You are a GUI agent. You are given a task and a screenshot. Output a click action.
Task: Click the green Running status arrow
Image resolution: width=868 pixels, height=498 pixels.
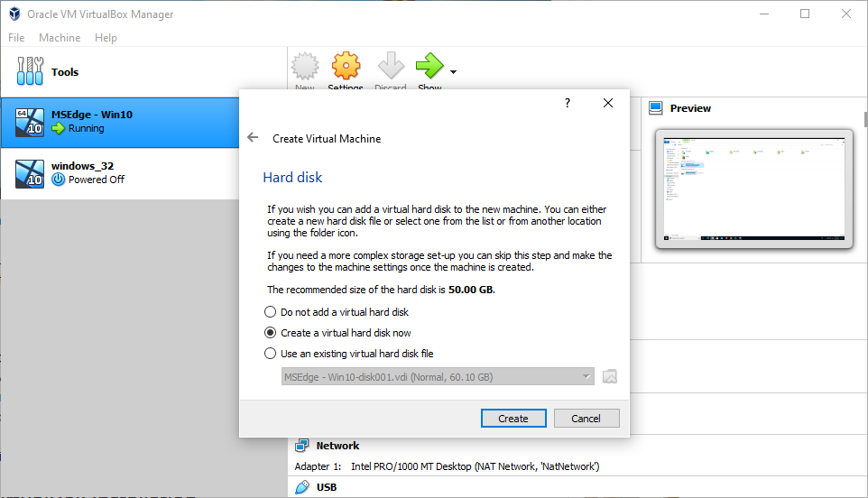(58, 128)
